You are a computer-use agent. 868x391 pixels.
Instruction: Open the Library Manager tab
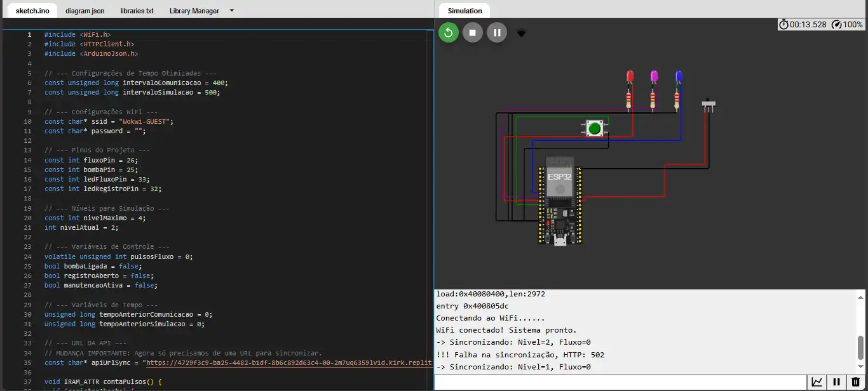click(194, 11)
